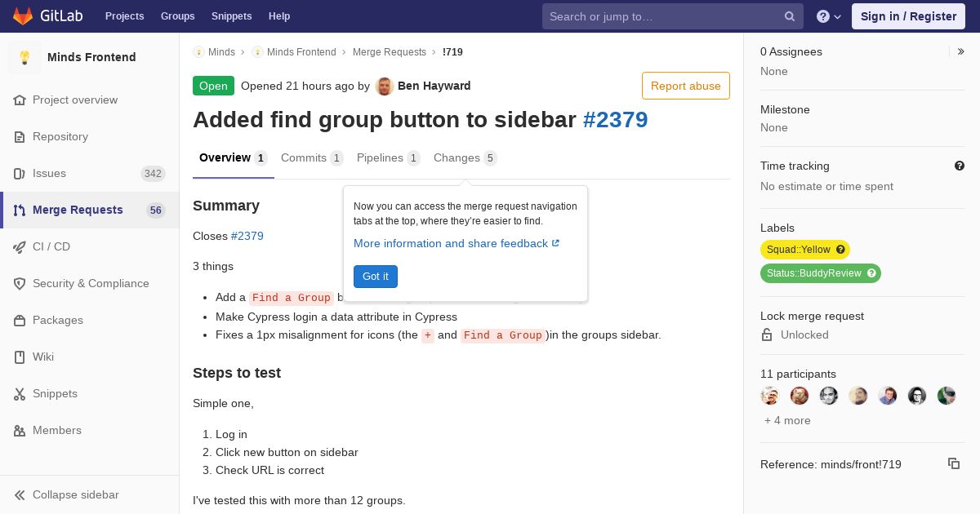Click the GitLab fox logo
Image resolution: width=980 pixels, height=514 pixels.
(24, 16)
